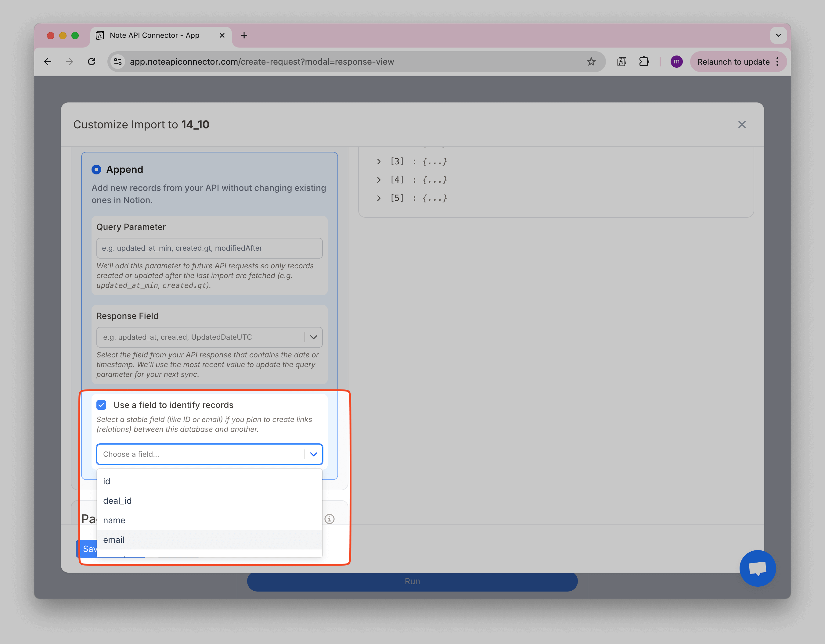Screen dimensions: 825x644
Task: Choose deal_id from field options
Action: pos(117,501)
